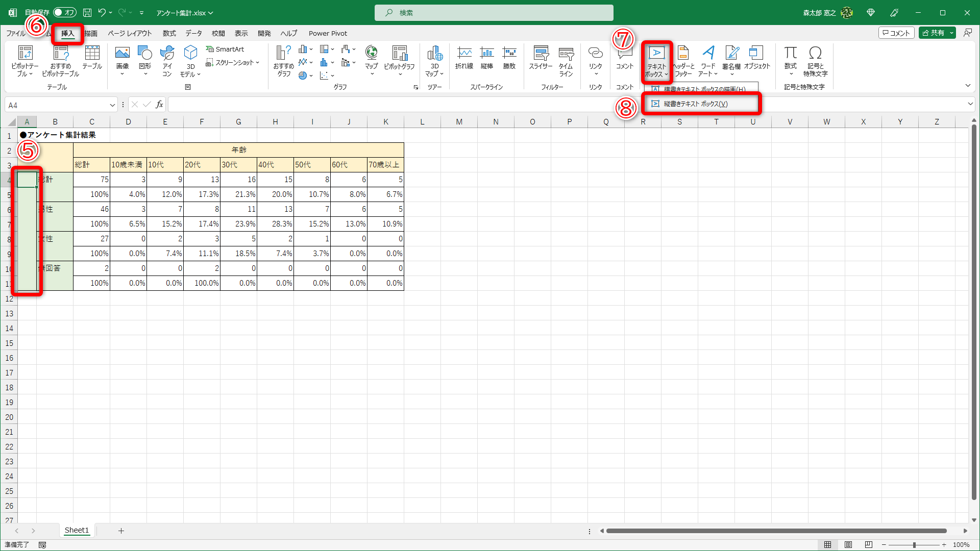Open the Screenshot (スクリーンショット) dropdown

[x=233, y=62]
